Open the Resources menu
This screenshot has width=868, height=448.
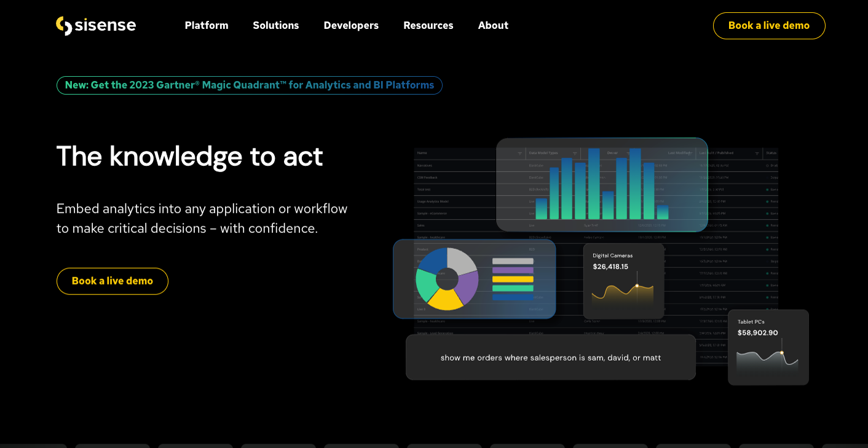point(428,25)
